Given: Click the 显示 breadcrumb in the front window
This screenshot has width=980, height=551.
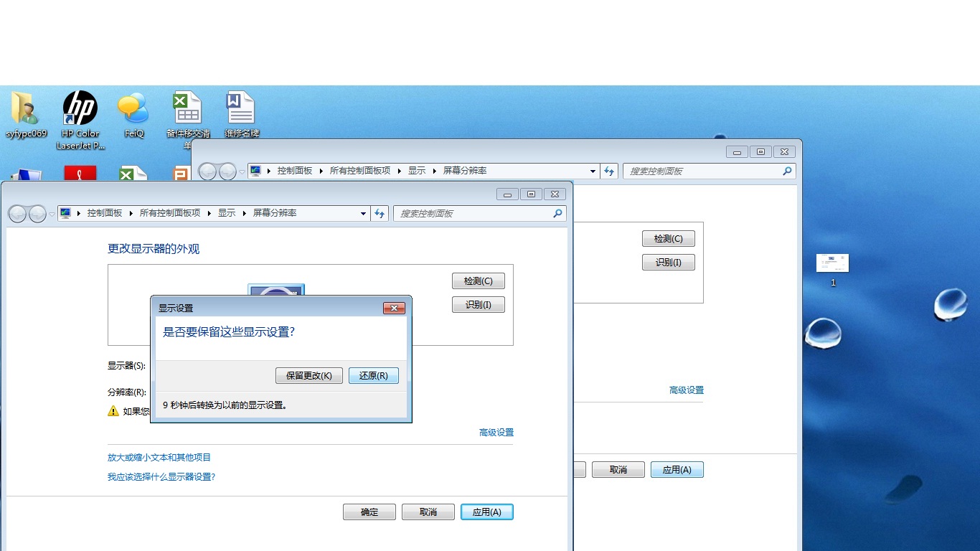Looking at the screenshot, I should [227, 213].
